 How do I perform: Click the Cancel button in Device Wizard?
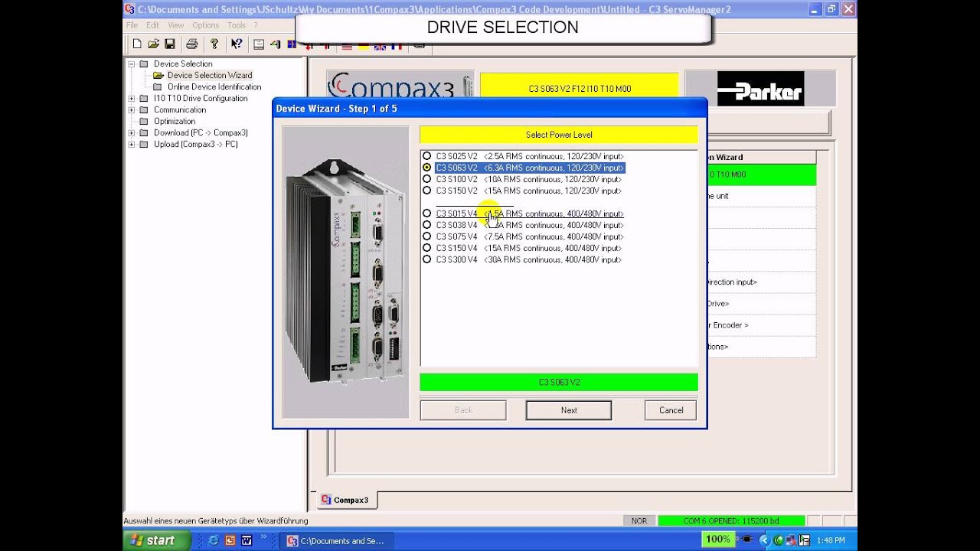coord(671,410)
